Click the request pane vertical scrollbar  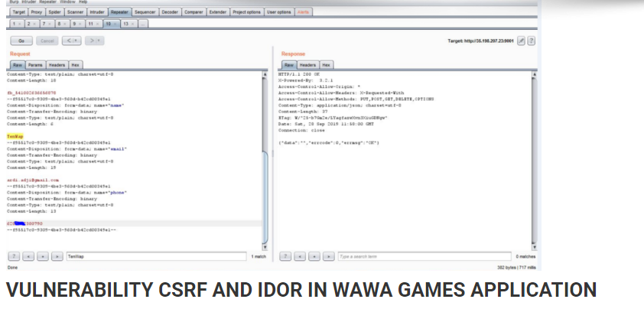pyautogui.click(x=265, y=161)
